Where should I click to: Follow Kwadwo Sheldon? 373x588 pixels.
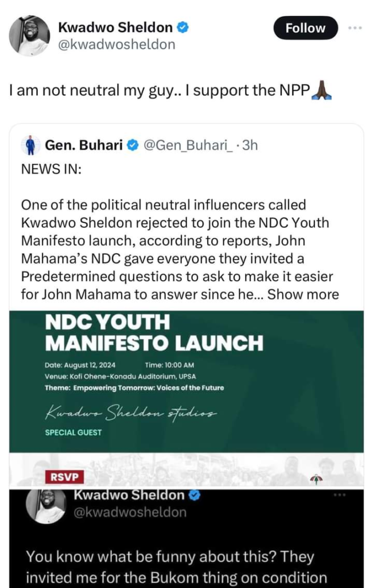coord(305,28)
